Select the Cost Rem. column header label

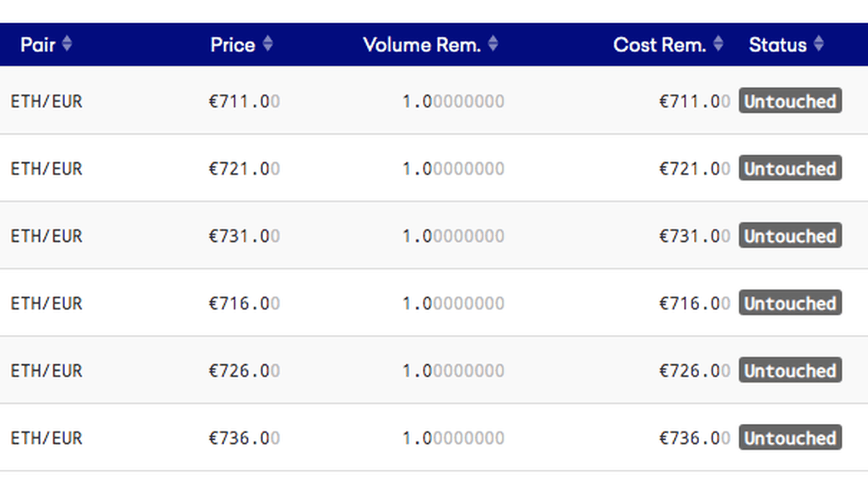point(659,45)
